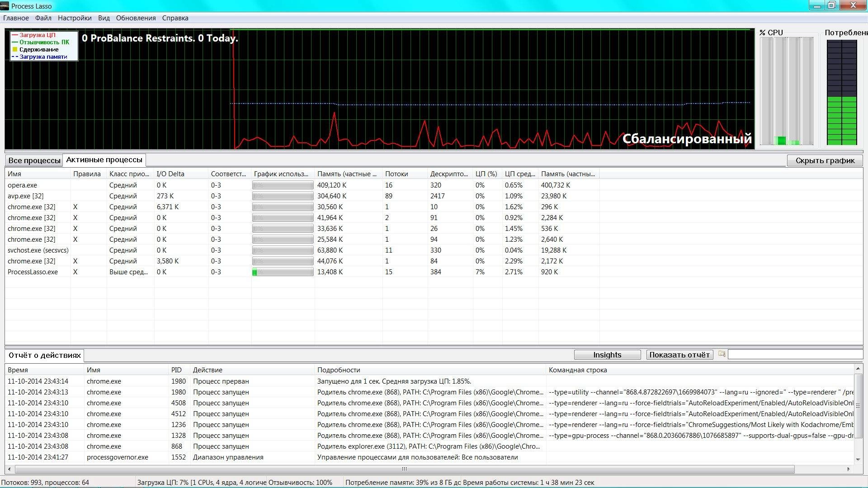The width and height of the screenshot is (868, 488).
Task: Open the Настройки menu
Action: click(75, 18)
